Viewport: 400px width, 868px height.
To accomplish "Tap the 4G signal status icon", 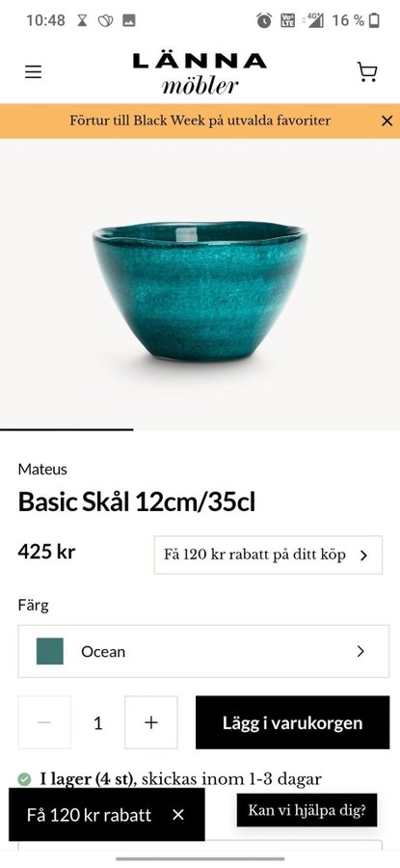I will [x=313, y=21].
